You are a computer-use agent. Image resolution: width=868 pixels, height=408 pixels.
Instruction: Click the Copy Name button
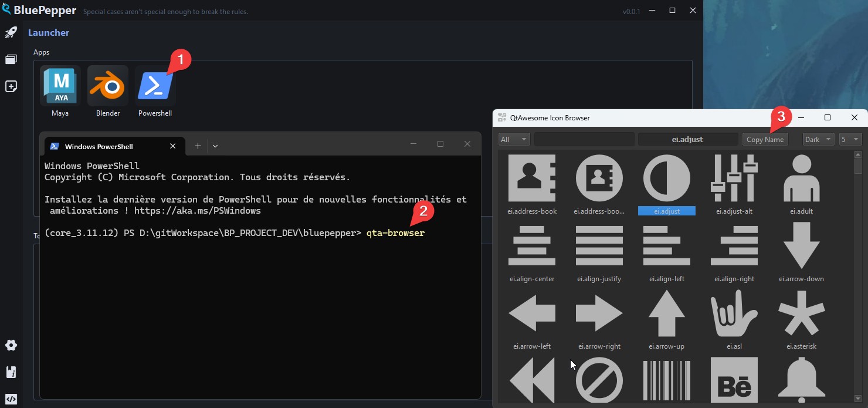[765, 140]
